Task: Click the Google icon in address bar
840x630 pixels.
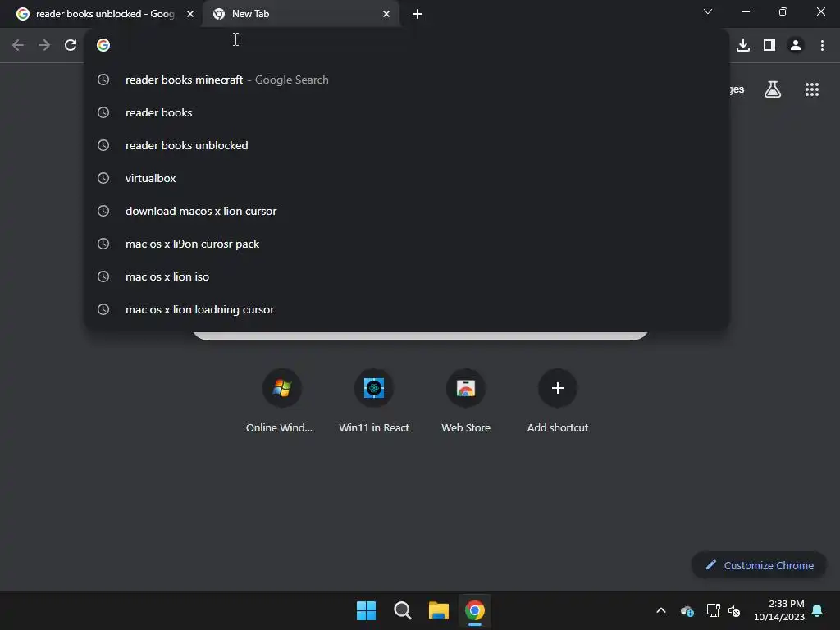Action: pyautogui.click(x=103, y=45)
